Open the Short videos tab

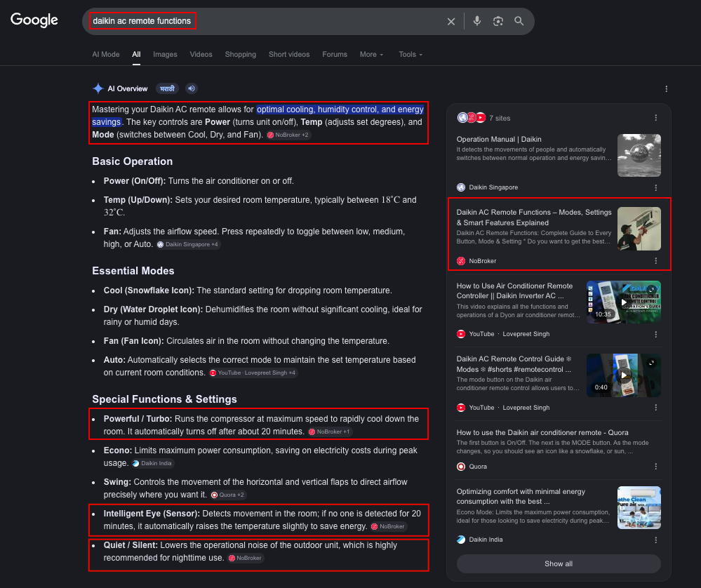(x=289, y=55)
